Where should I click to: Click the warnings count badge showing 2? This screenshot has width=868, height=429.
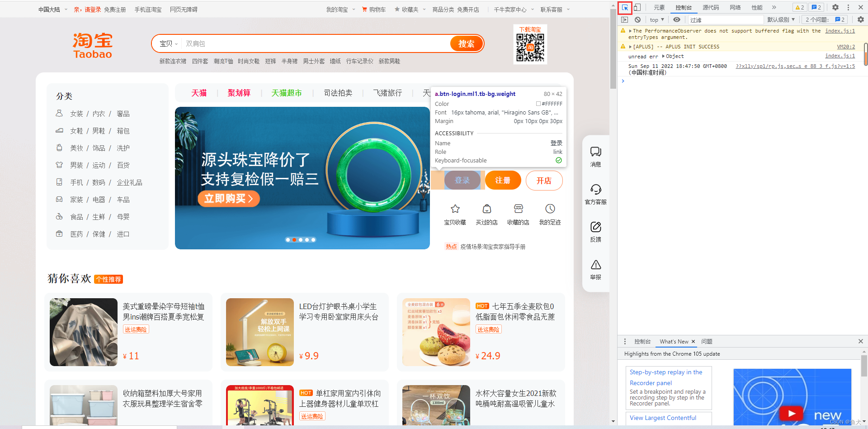[800, 7]
